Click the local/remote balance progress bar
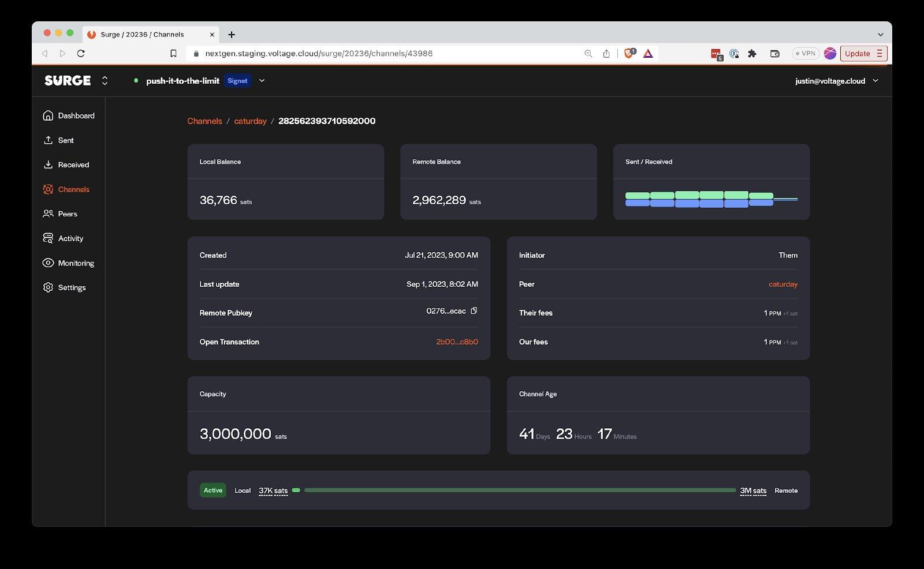Viewport: 924px width, 569px height. (x=519, y=490)
